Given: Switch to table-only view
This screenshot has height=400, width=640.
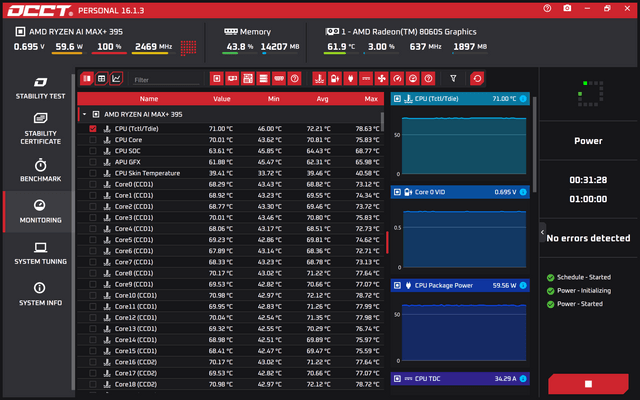Looking at the screenshot, I should click(x=101, y=78).
